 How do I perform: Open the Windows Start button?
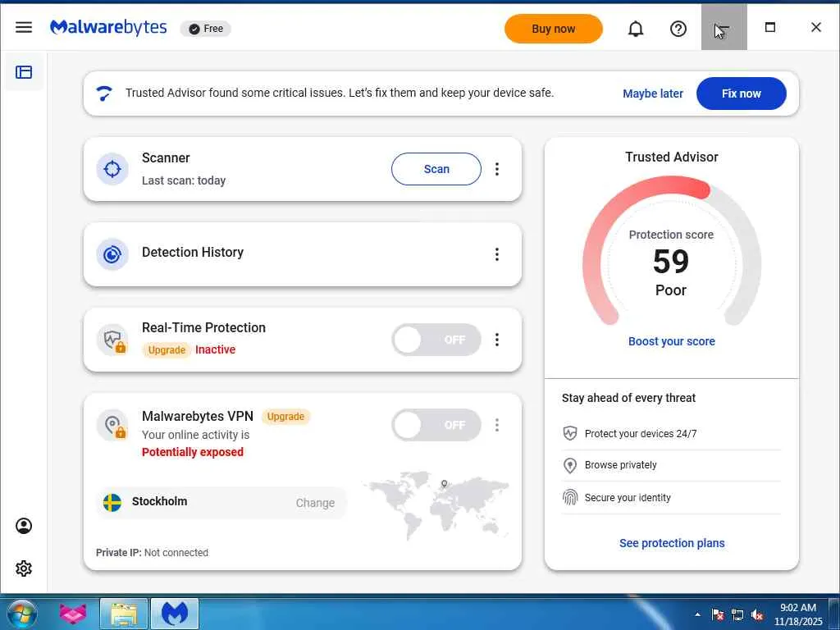(22, 614)
